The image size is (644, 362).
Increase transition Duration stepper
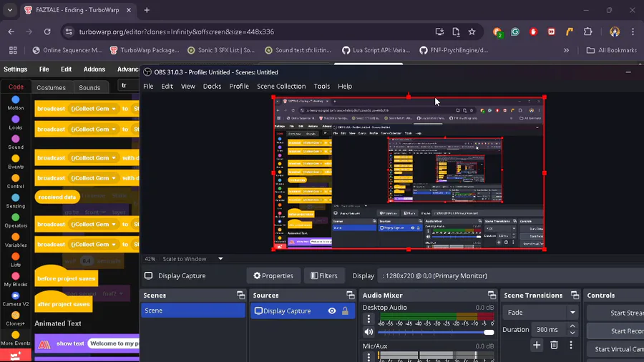572,326
